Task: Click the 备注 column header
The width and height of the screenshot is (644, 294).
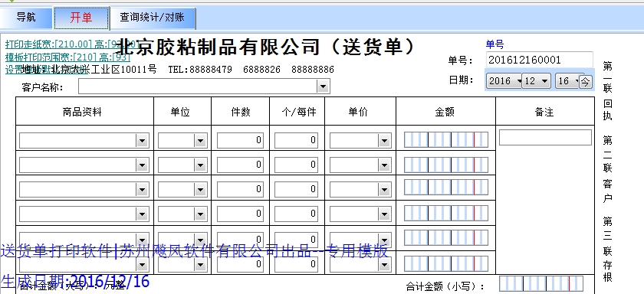Action: (545, 112)
